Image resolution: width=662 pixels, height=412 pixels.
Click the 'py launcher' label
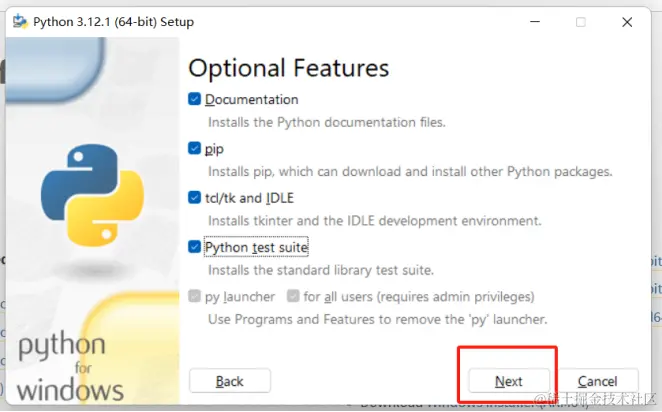240,297
